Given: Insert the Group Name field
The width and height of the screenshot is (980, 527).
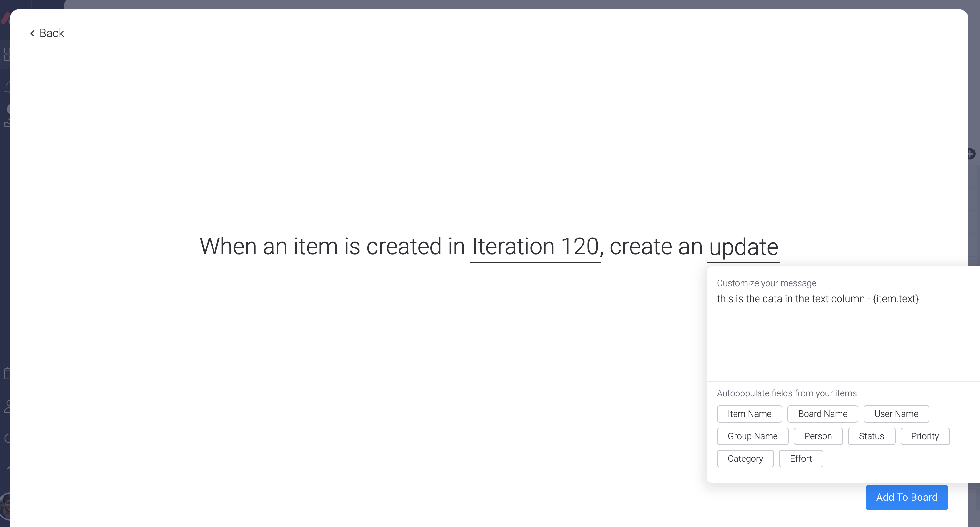Looking at the screenshot, I should (x=752, y=436).
